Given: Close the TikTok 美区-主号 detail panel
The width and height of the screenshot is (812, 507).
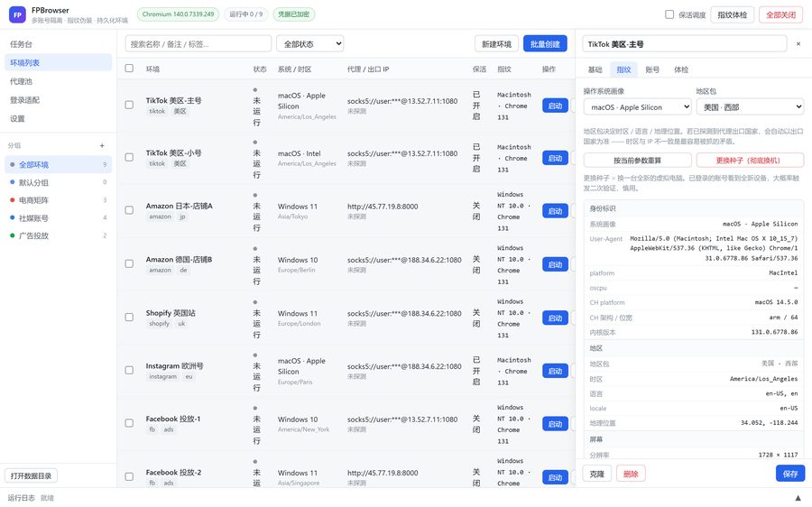Looking at the screenshot, I should 798,44.
